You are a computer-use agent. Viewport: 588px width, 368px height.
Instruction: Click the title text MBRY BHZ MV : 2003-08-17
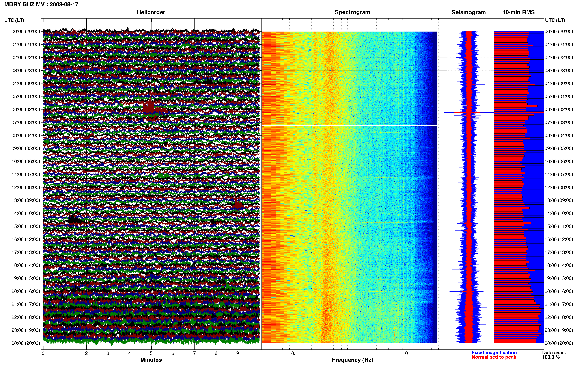tap(41, 4)
